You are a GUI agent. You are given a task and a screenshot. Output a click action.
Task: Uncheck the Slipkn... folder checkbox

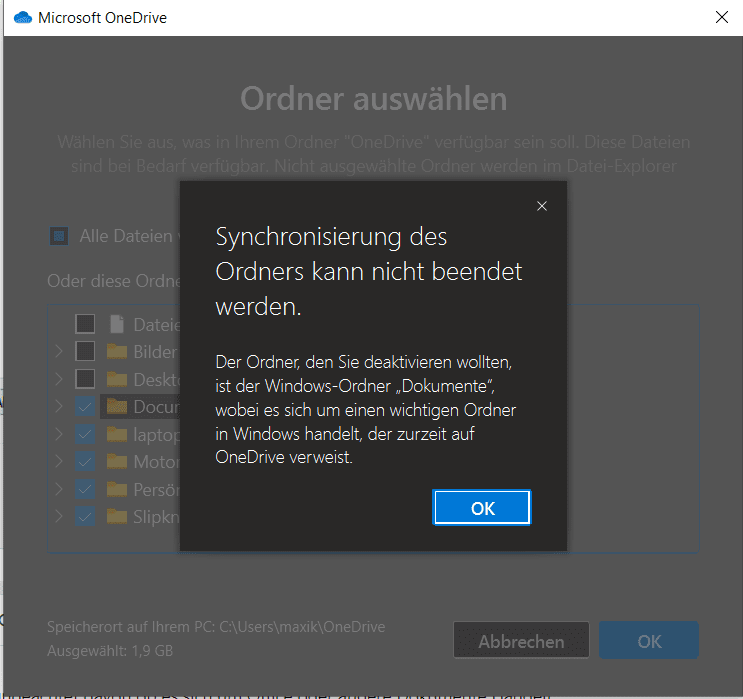tap(85, 517)
